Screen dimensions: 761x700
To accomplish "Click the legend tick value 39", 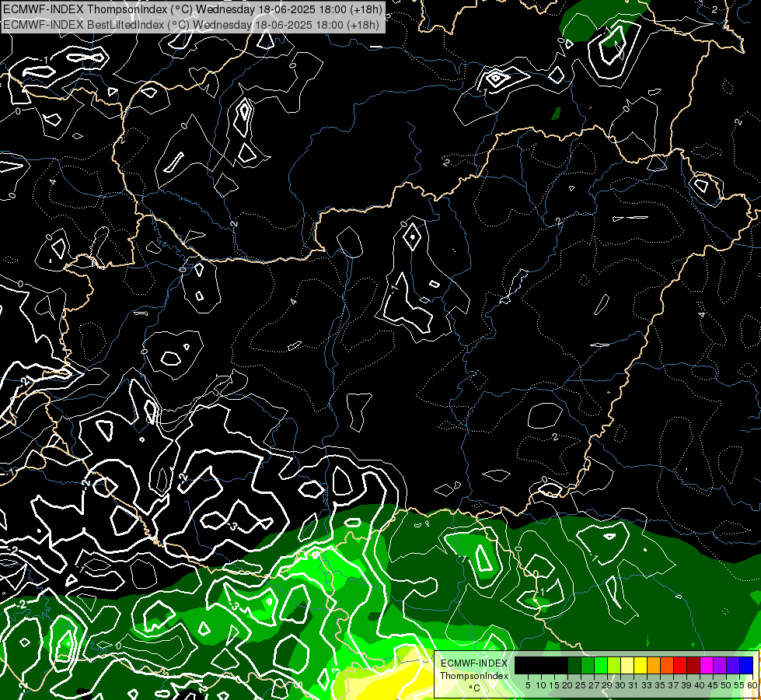I will [686, 685].
